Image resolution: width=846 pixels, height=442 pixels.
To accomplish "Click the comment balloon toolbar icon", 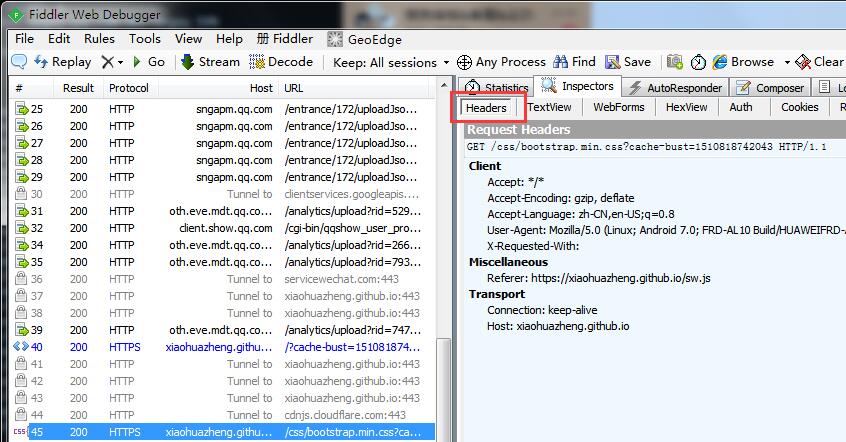I will point(19,62).
